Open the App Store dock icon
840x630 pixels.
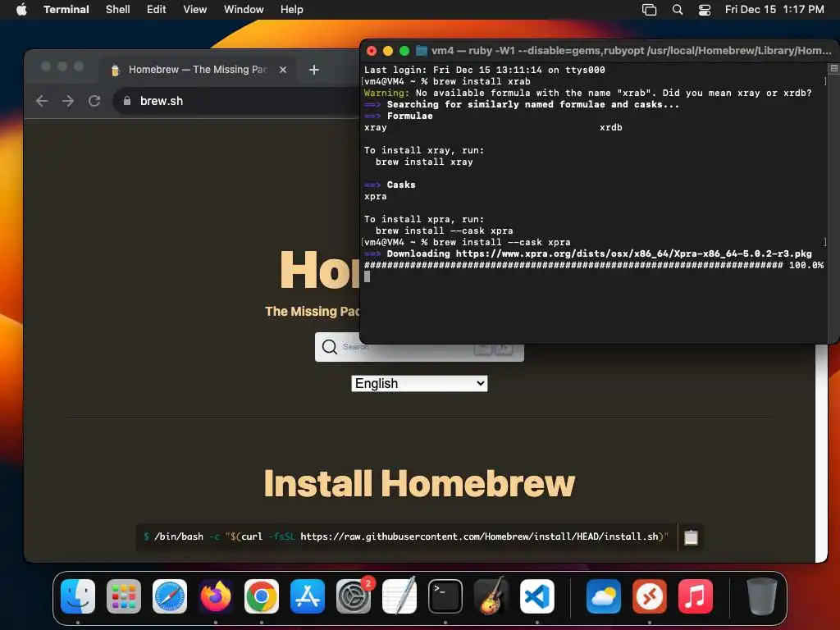coord(308,596)
